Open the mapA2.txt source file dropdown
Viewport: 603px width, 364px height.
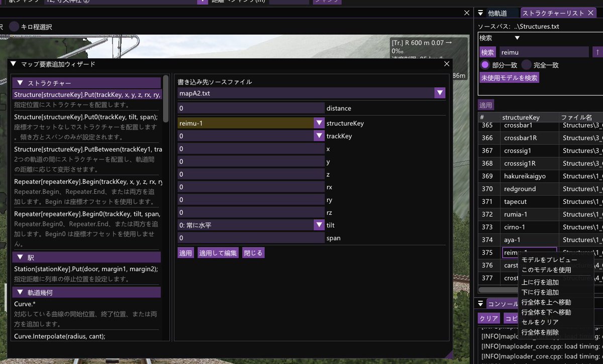click(x=440, y=93)
